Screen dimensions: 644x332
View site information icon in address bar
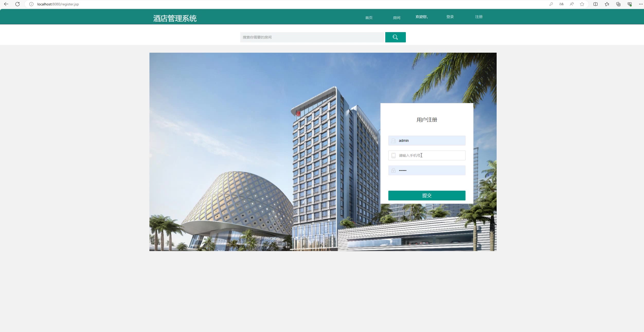pyautogui.click(x=31, y=4)
